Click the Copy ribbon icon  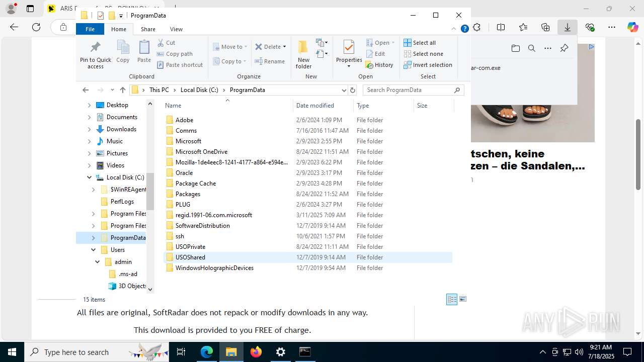click(x=123, y=52)
